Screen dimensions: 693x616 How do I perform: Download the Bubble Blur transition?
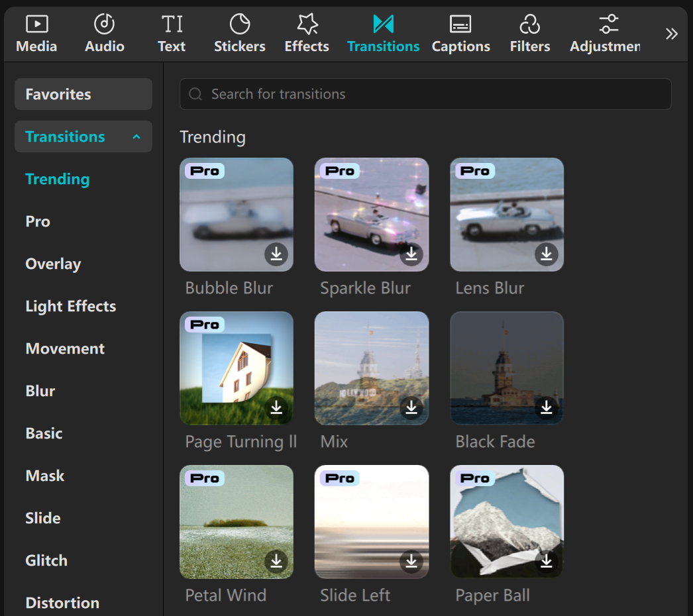[x=276, y=254]
